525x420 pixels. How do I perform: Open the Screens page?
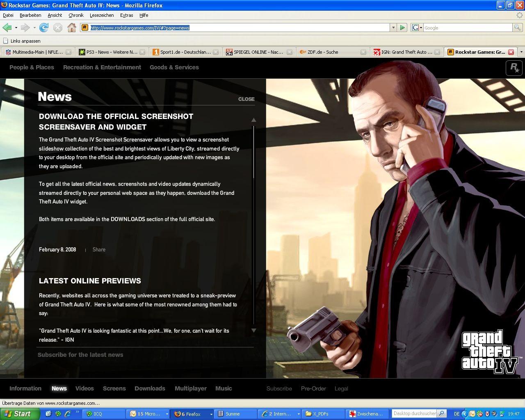pyautogui.click(x=114, y=388)
